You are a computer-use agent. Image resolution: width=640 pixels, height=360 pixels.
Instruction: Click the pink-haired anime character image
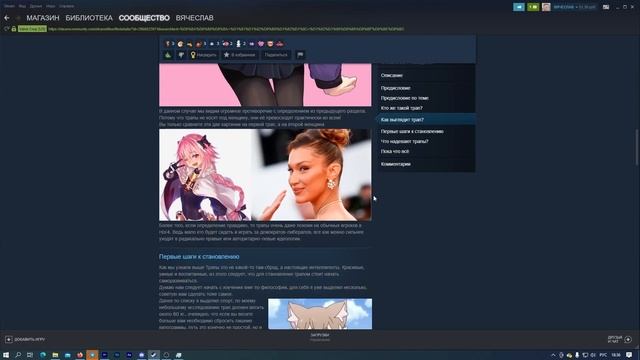pos(205,175)
